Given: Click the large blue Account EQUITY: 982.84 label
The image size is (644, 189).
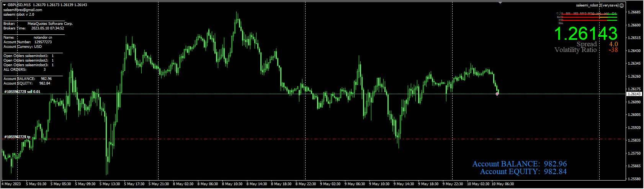Looking at the screenshot, I should tap(523, 171).
